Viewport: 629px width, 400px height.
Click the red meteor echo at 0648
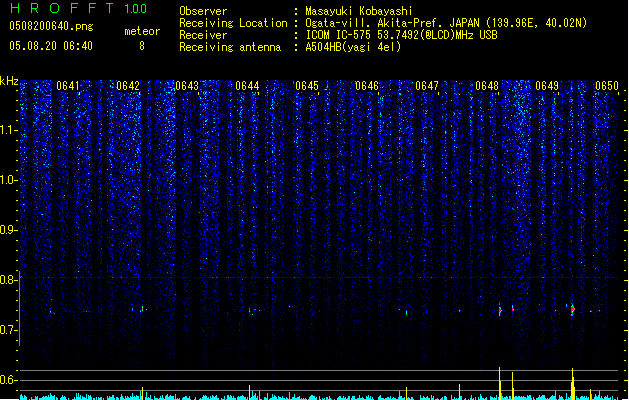click(500, 310)
